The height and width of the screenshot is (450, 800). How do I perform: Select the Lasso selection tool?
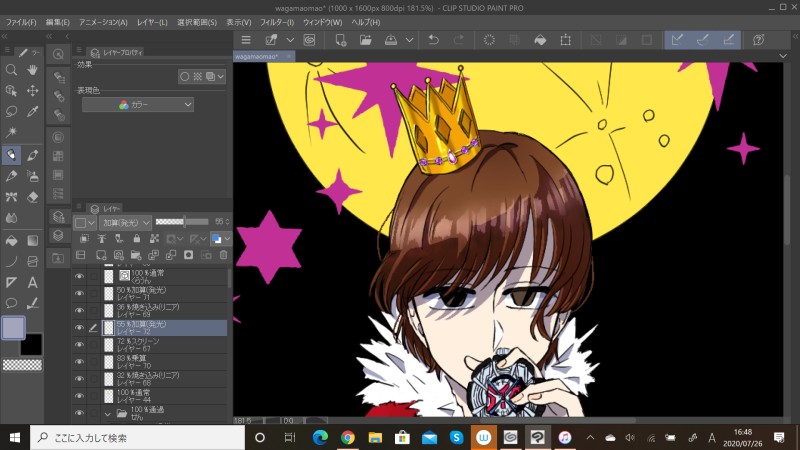[x=12, y=111]
